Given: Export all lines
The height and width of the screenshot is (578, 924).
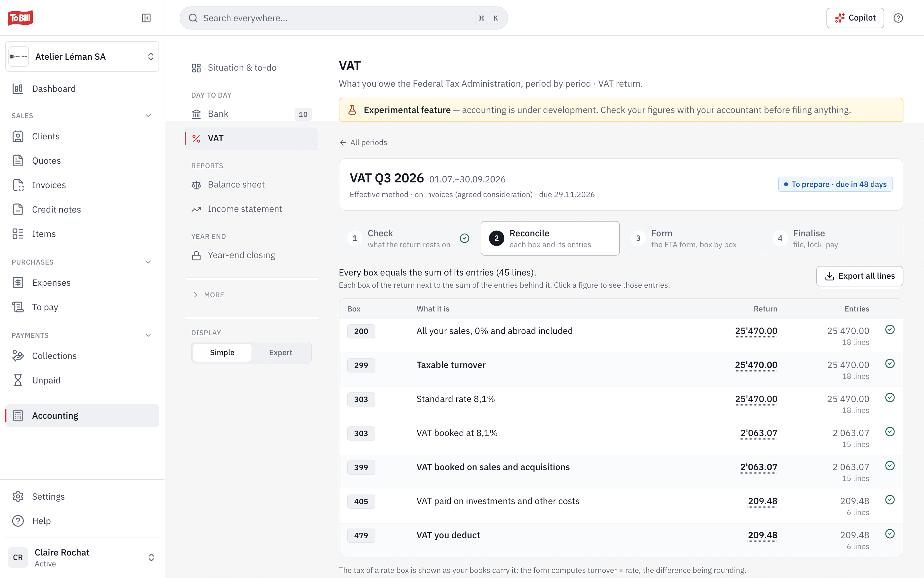Looking at the screenshot, I should 860,276.
